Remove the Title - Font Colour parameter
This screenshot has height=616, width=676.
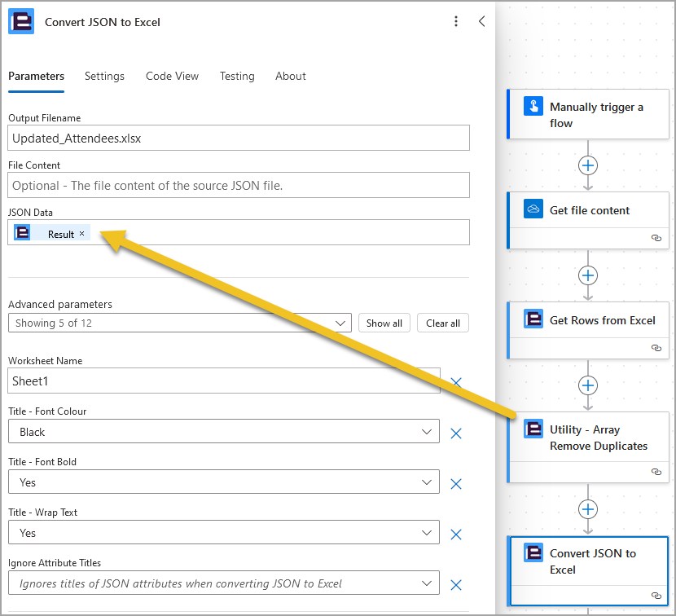click(456, 433)
